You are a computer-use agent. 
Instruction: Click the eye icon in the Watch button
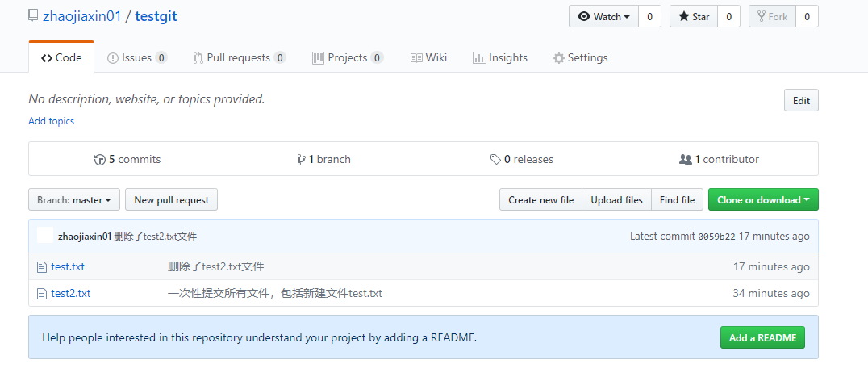tap(584, 17)
